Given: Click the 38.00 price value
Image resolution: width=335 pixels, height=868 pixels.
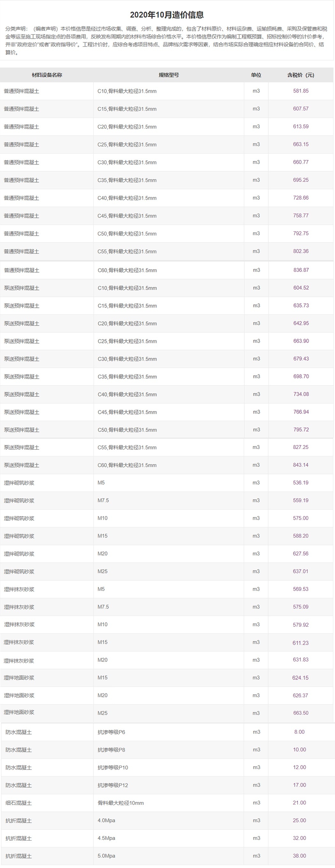Looking at the screenshot, I should [x=299, y=856].
